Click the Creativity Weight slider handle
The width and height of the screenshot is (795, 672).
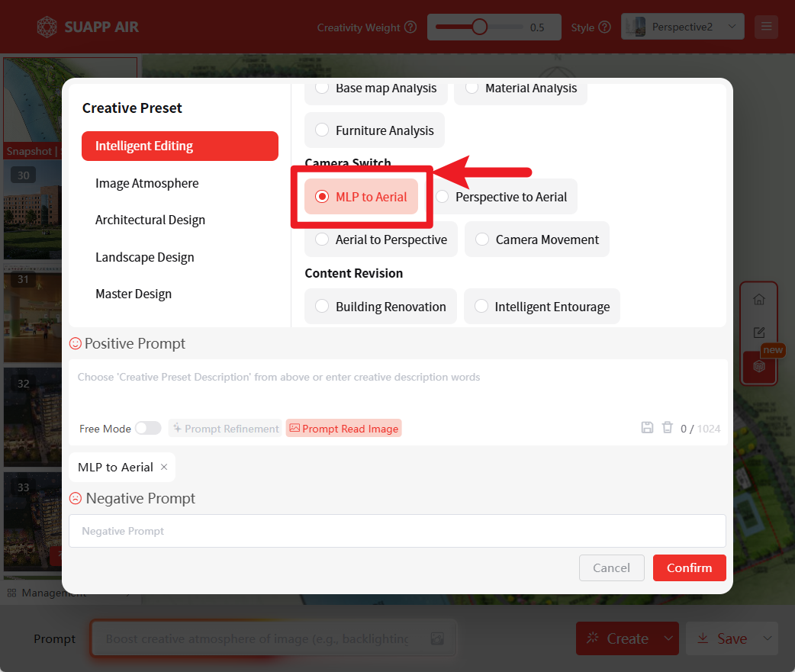click(479, 27)
